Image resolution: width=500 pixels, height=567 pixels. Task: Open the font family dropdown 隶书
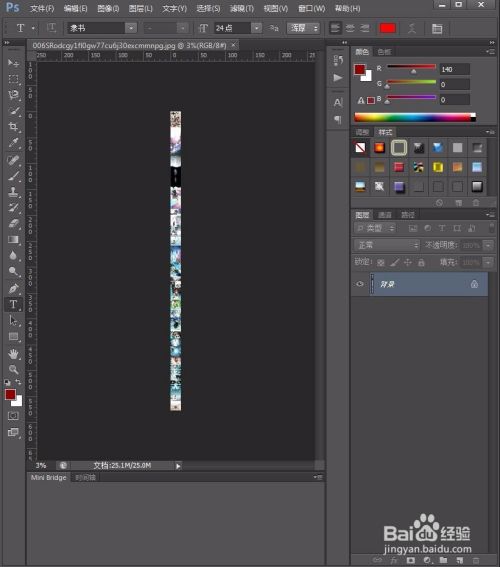(x=131, y=28)
